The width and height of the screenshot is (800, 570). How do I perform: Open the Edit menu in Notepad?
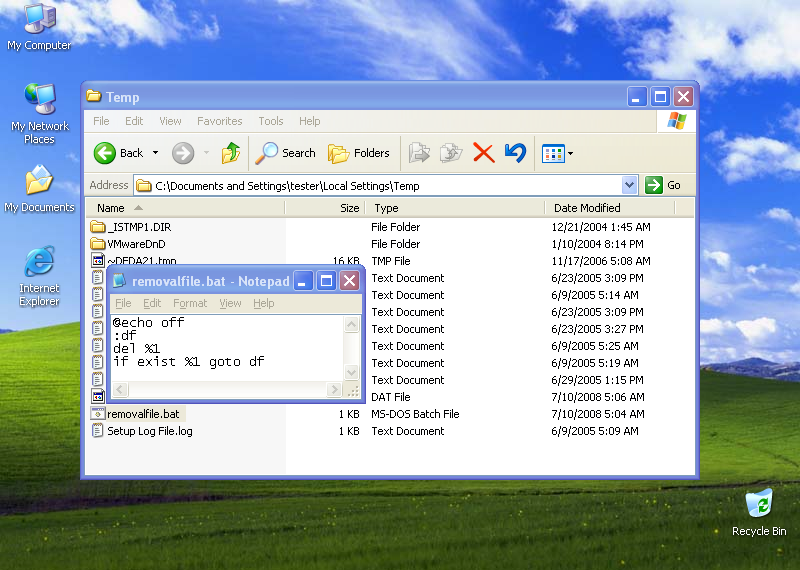[152, 303]
